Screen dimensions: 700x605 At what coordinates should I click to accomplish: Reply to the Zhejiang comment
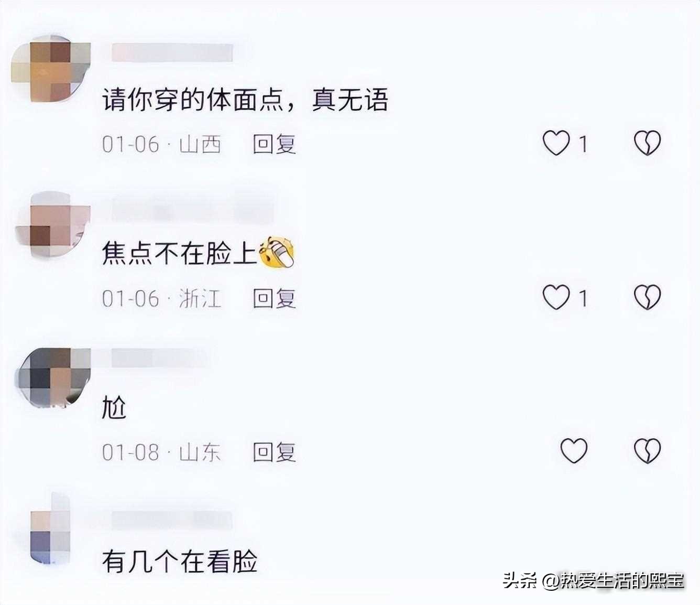tap(275, 298)
